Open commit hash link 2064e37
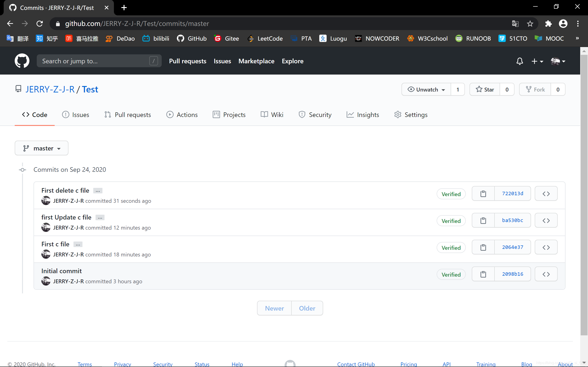588x367 pixels. (512, 247)
